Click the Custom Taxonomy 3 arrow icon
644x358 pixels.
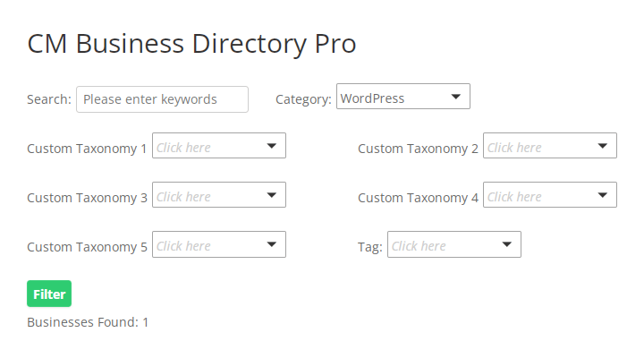tap(271, 195)
